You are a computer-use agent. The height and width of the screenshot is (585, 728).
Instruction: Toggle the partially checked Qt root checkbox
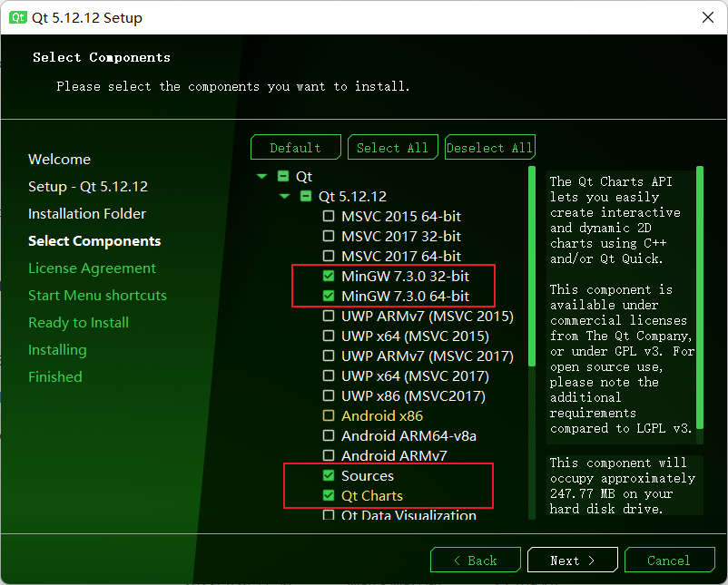[282, 176]
